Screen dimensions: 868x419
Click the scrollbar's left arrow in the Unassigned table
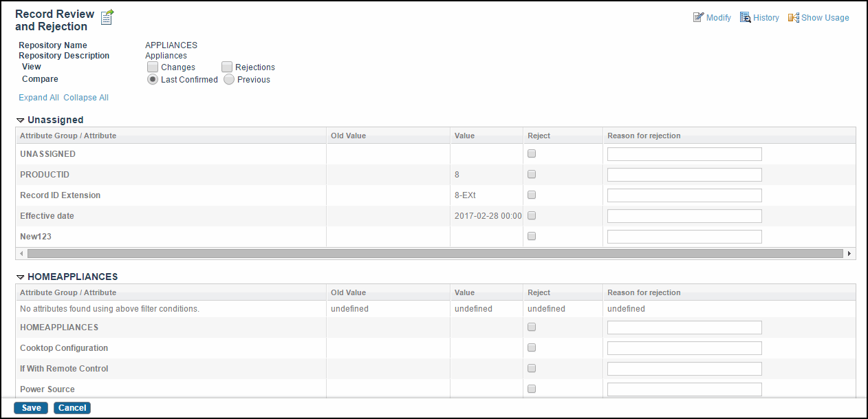click(x=21, y=253)
